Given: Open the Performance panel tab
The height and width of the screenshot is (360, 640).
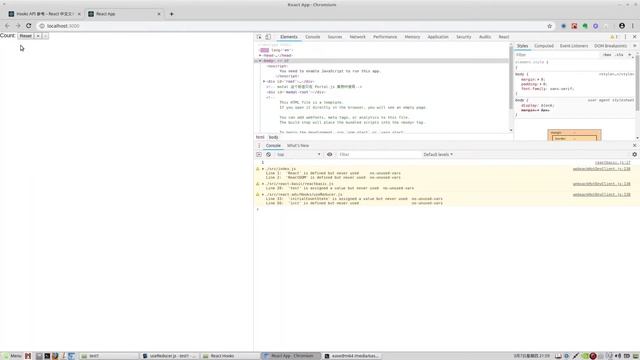Looking at the screenshot, I should pos(385,37).
